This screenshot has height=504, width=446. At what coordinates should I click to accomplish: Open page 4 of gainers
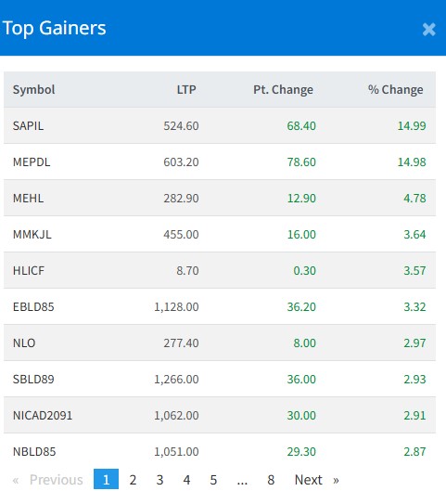186,480
